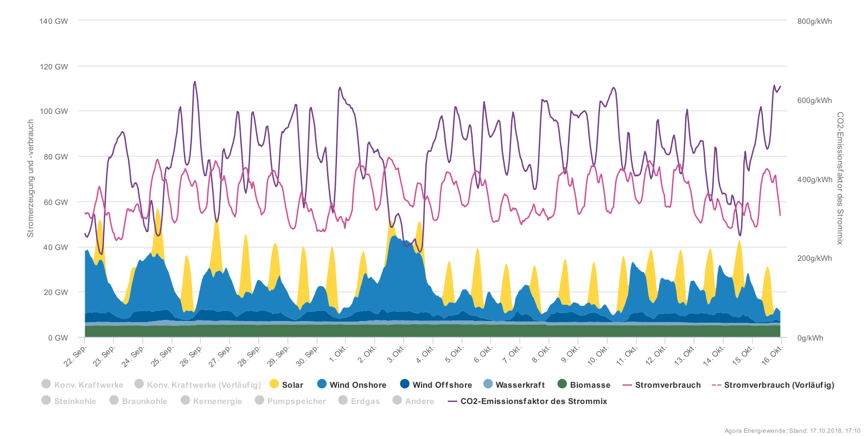Image resolution: width=868 pixels, height=436 pixels.
Task: Enable the Andere legend entry
Action: click(419, 401)
